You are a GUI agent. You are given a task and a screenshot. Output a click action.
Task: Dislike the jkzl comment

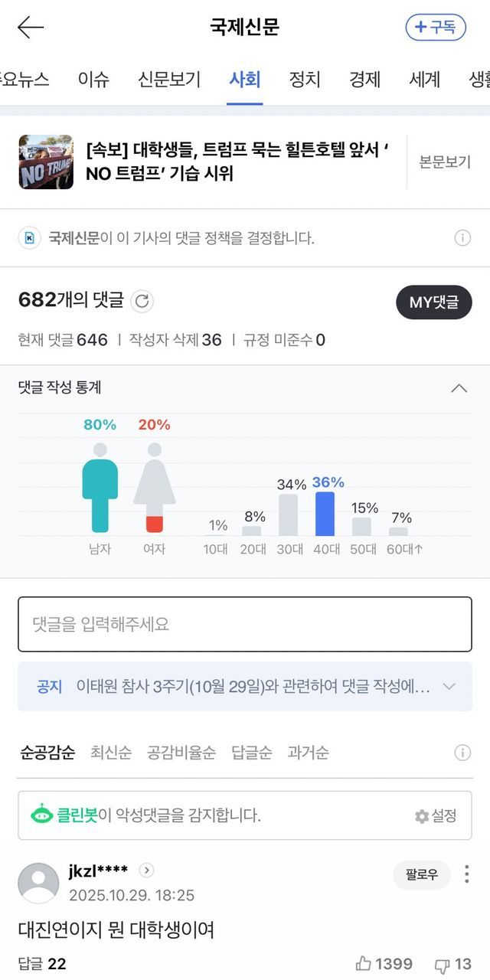[x=452, y=964]
